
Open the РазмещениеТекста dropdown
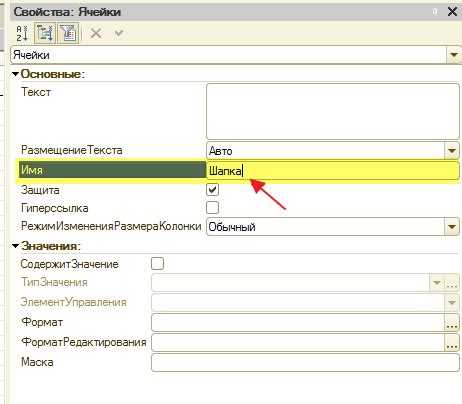(x=452, y=151)
